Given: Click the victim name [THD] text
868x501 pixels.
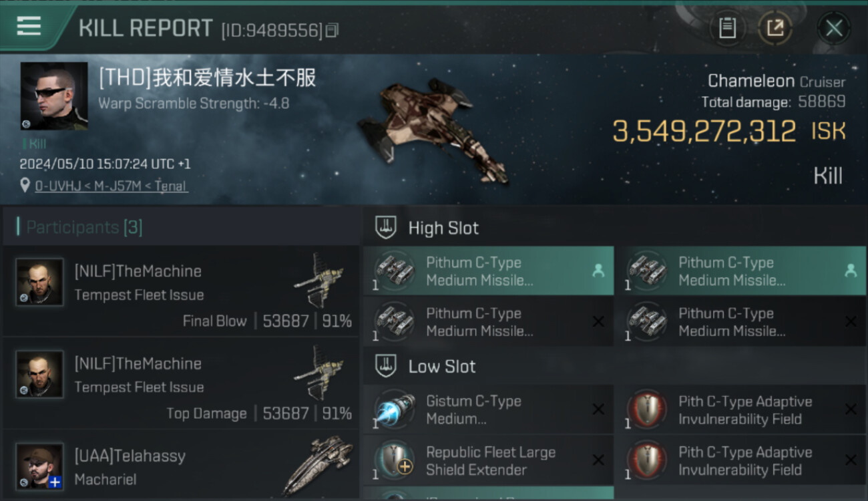Looking at the screenshot, I should 207,78.
